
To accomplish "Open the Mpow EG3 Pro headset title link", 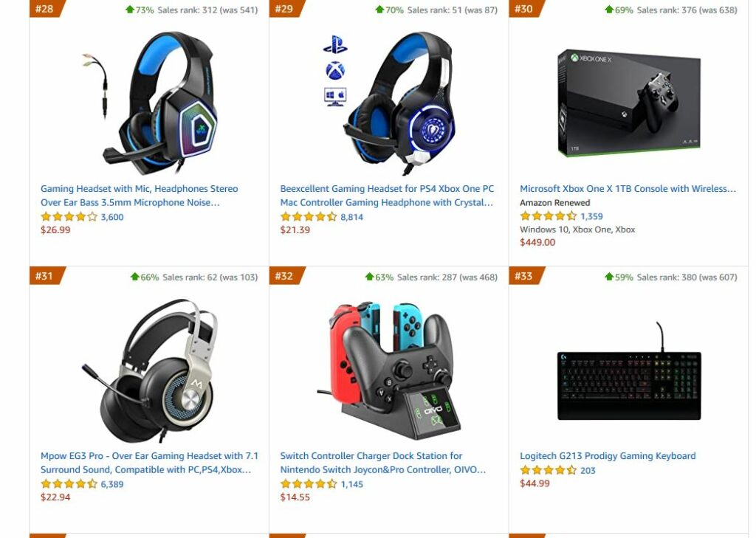I will coord(149,462).
